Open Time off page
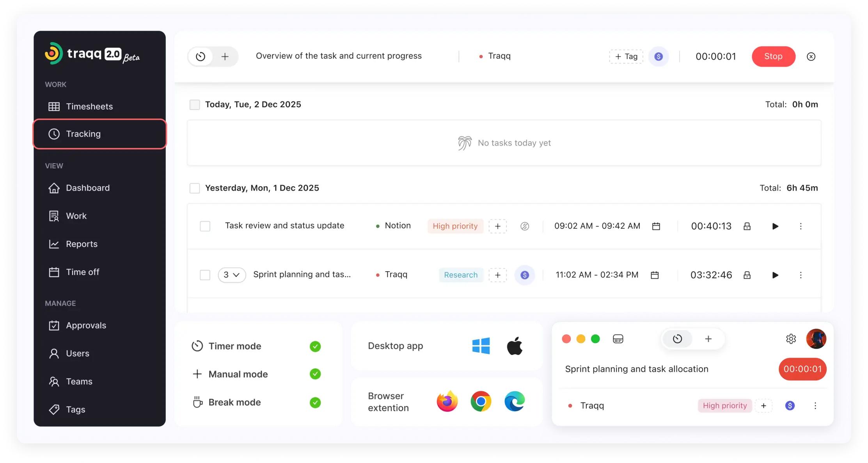Screen dimensions: 868x463 tap(74, 272)
